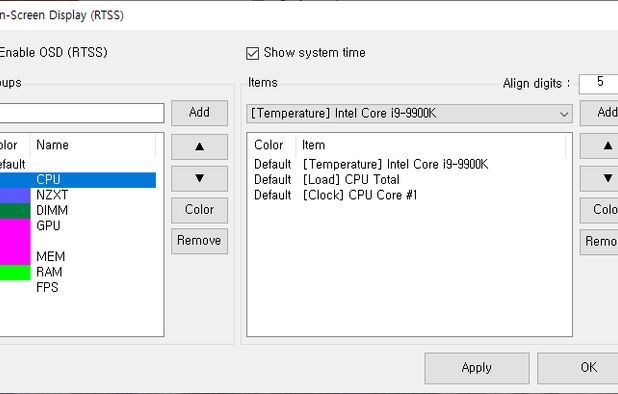Viewport: 618px width, 394px height.
Task: Click Default color of [Clock] CPU Core #1
Action: [272, 195]
